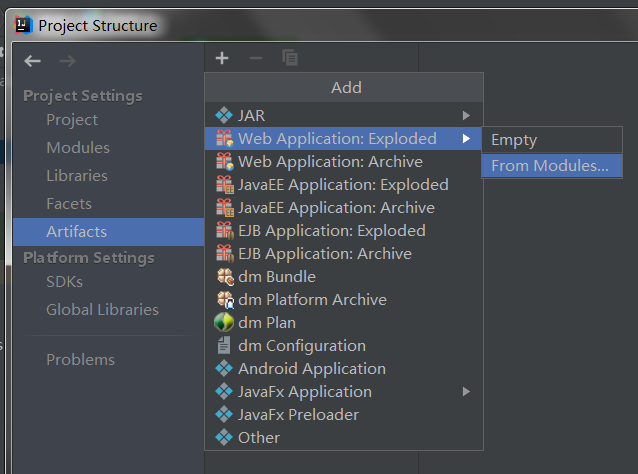The image size is (638, 474).
Task: Select Web Application: Archive menu entry
Action: (x=344, y=162)
